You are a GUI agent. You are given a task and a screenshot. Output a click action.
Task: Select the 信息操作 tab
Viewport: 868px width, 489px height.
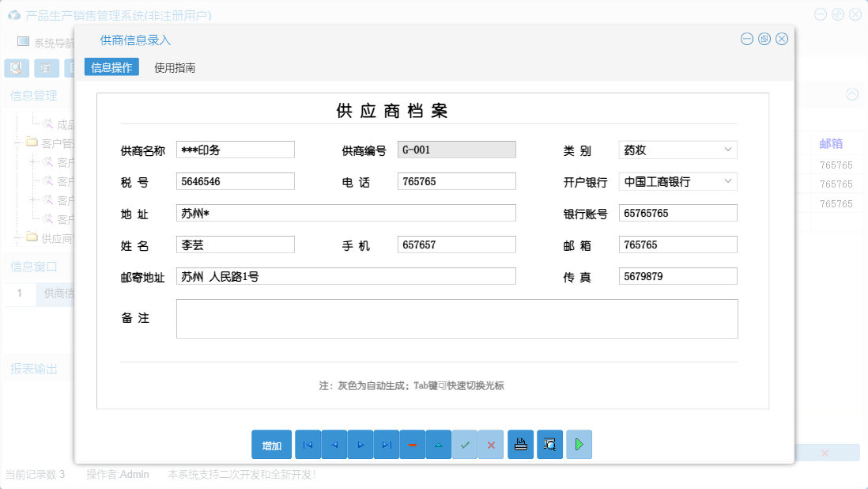[111, 68]
